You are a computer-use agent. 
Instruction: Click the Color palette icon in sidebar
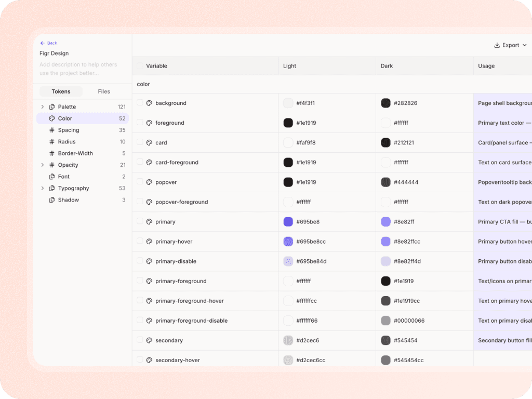(52, 118)
